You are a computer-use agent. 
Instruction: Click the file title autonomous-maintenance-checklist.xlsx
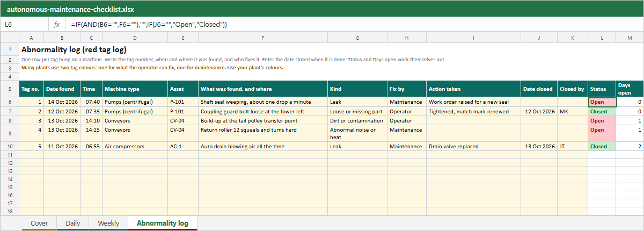point(70,9)
